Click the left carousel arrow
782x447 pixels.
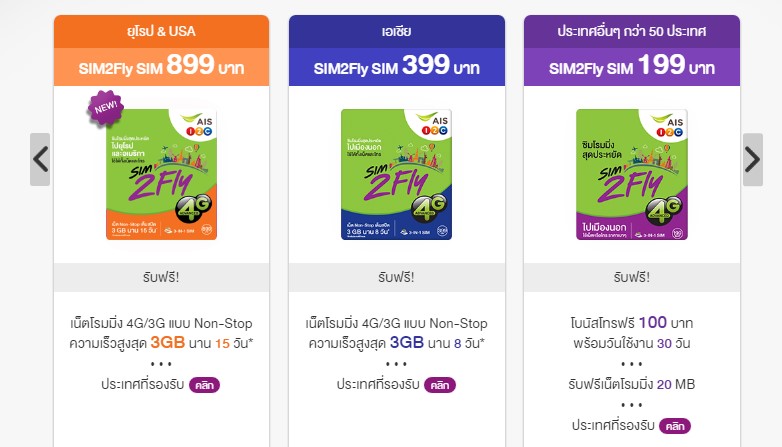tap(40, 160)
